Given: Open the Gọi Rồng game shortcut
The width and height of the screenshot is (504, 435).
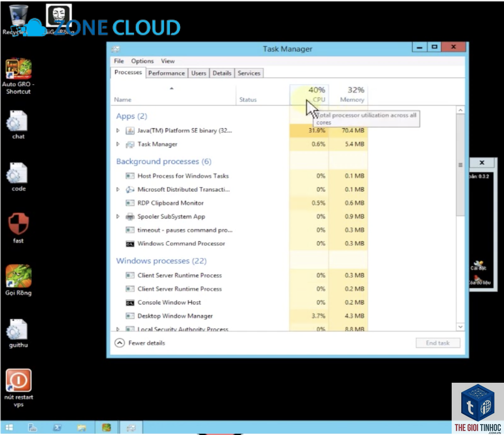Looking at the screenshot, I should pos(18,280).
